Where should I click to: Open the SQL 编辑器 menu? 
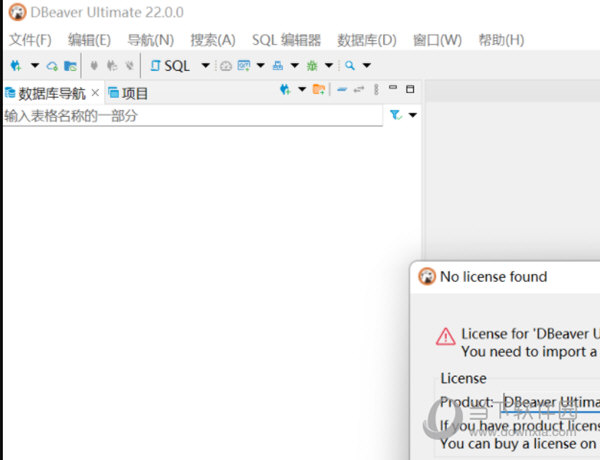pos(287,40)
